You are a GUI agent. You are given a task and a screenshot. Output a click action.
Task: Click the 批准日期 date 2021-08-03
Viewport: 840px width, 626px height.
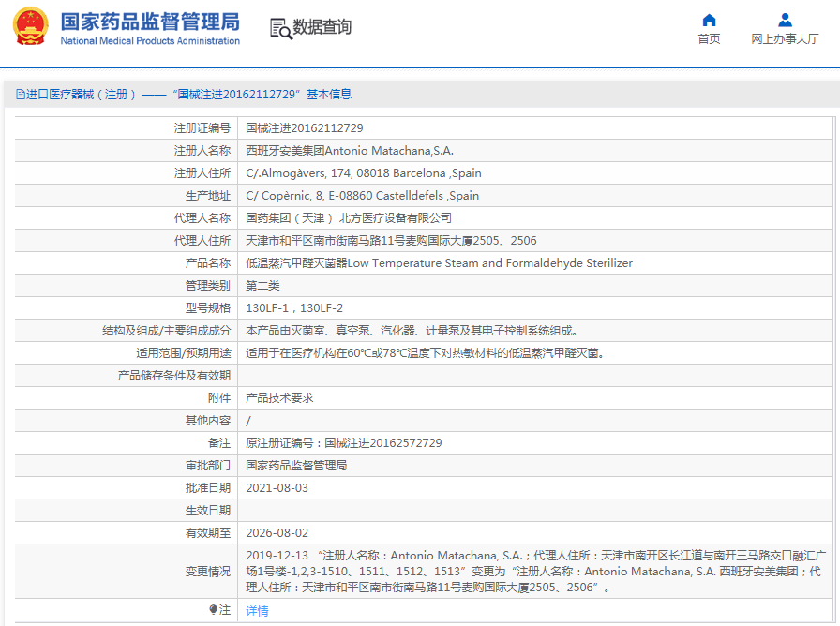[x=272, y=487]
